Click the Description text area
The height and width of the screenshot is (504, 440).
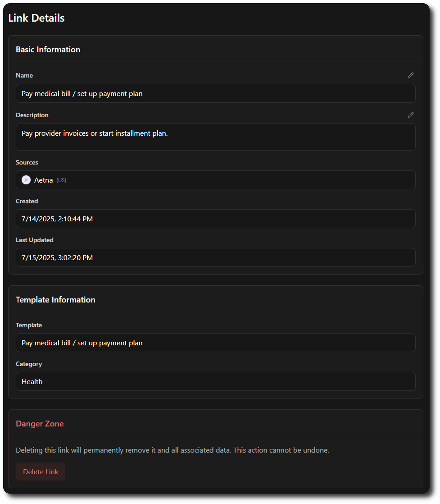[216, 137]
